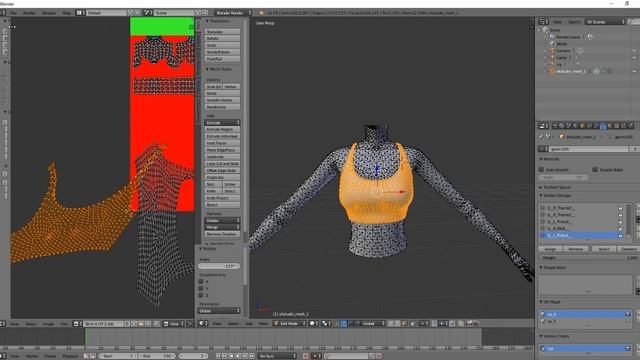Open the Scene properties tab
This screenshot has height=360, width=640.
568,126
